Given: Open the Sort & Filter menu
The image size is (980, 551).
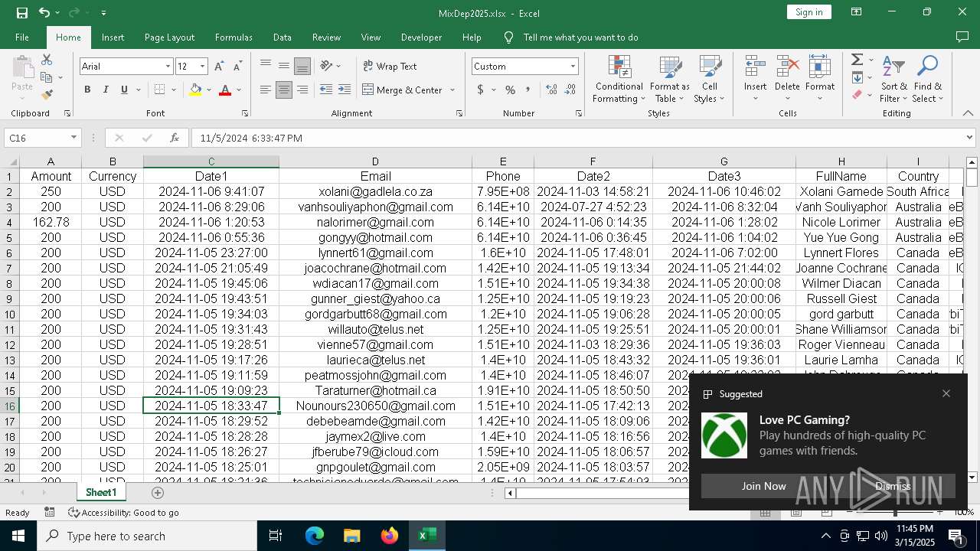Looking at the screenshot, I should click(x=893, y=79).
